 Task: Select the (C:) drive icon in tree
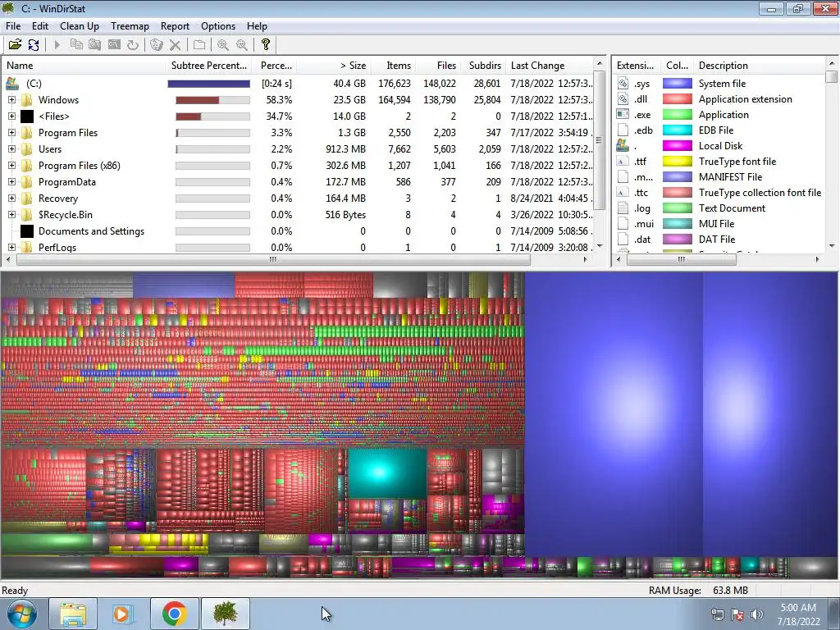12,84
